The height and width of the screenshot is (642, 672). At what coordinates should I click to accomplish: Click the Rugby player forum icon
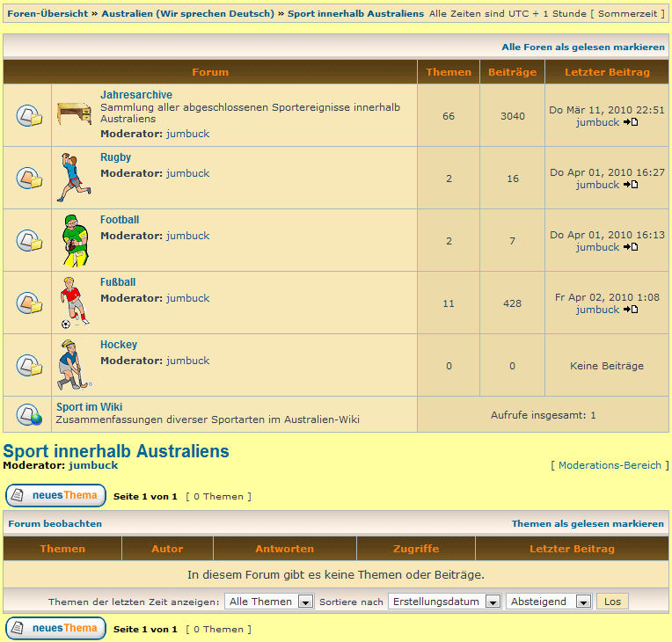(x=74, y=178)
